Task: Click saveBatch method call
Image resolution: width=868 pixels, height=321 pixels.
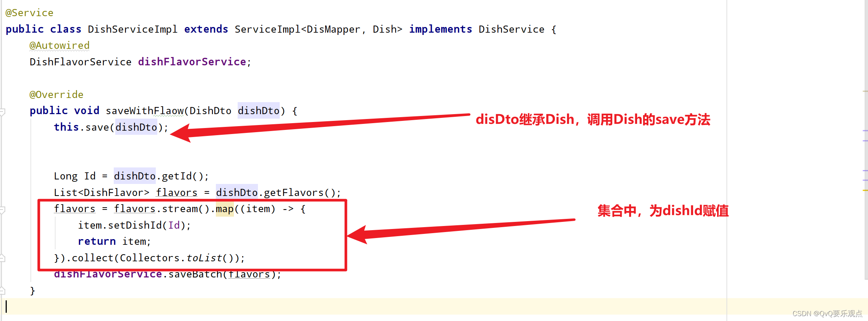Action: point(195,274)
